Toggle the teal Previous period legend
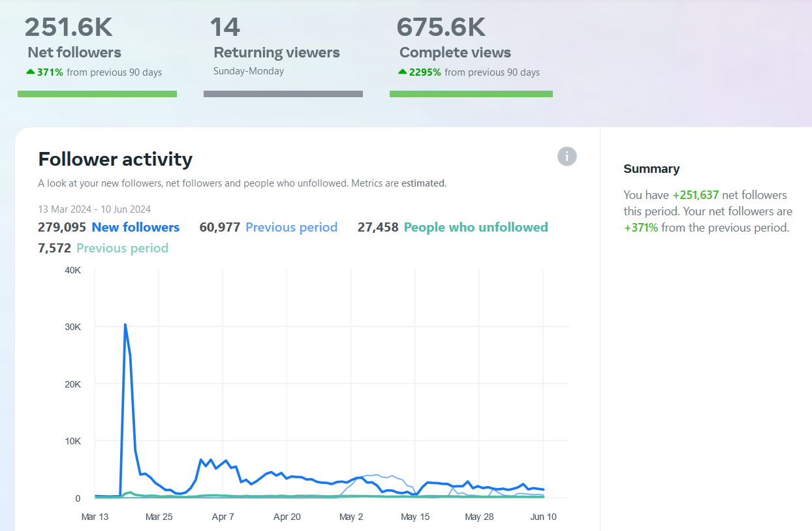Screen dimensions: 812x531 (122, 248)
